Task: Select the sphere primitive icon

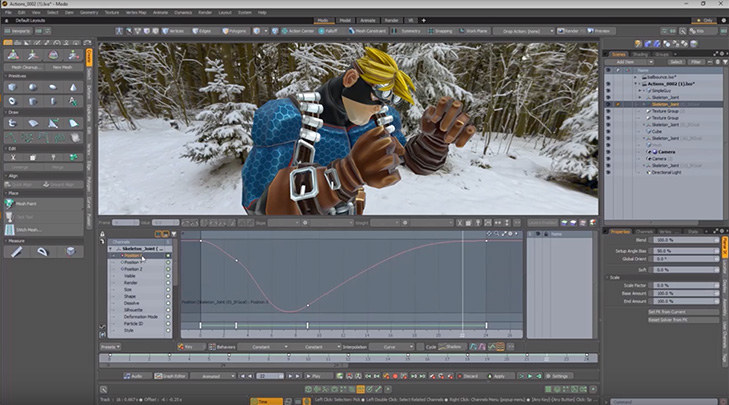Action: [31, 87]
